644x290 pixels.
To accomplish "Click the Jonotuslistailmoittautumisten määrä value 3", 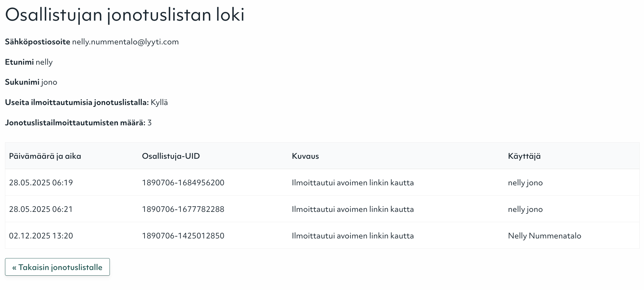I will pyautogui.click(x=150, y=123).
